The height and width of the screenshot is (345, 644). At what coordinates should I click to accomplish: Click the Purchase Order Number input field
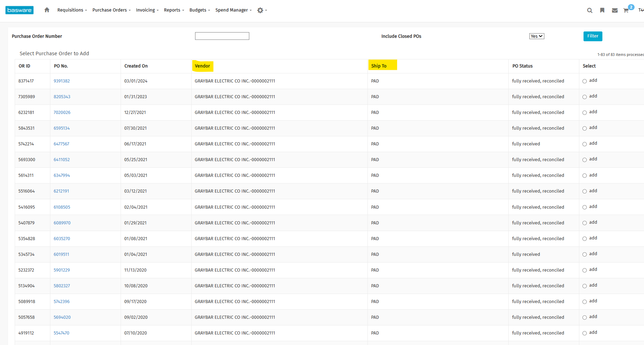pyautogui.click(x=222, y=36)
